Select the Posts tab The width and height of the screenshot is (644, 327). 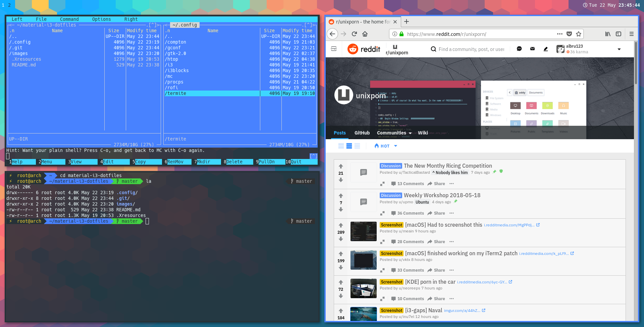point(340,133)
